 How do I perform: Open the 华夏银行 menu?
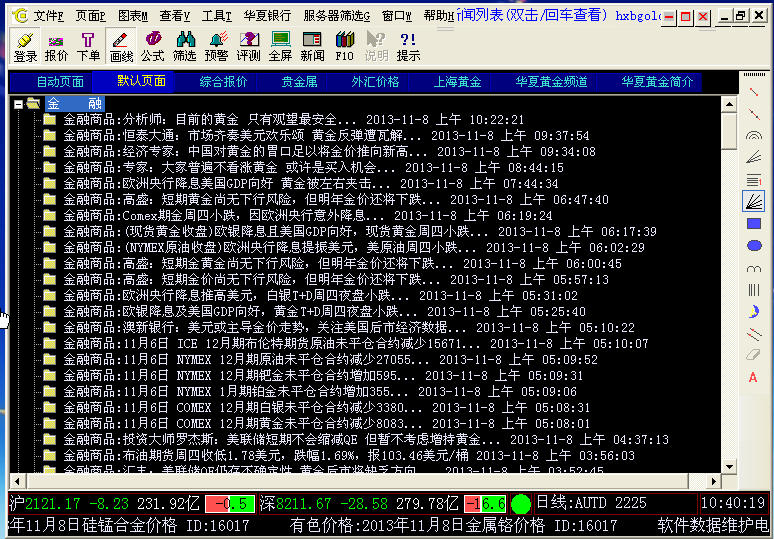[267, 16]
